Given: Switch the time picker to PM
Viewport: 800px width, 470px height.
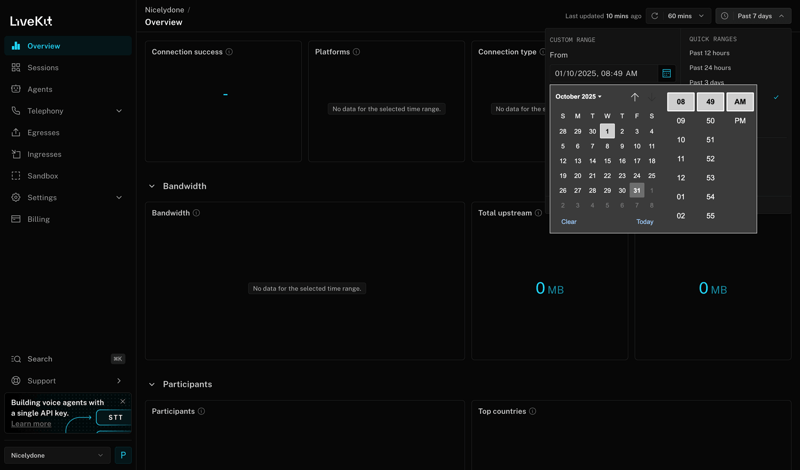Looking at the screenshot, I should coord(740,121).
